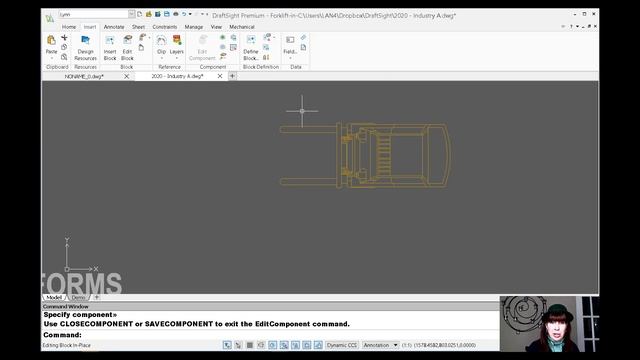The height and width of the screenshot is (360, 640).
Task: Click the Insert Block tool
Action: click(110, 47)
